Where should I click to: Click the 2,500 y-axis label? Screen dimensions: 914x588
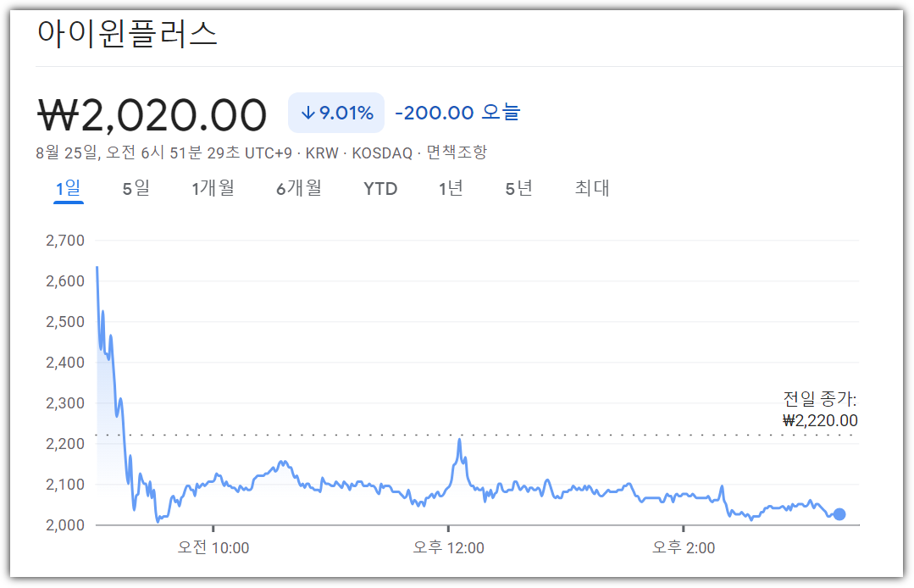tap(65, 322)
